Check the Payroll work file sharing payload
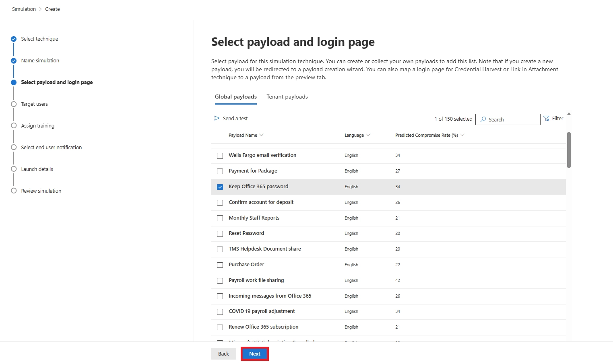 220,280
